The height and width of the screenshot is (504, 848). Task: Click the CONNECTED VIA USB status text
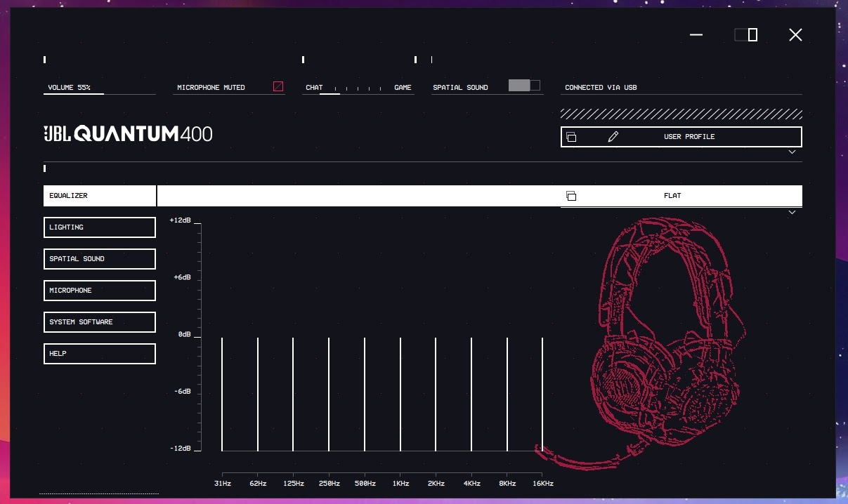601,88
